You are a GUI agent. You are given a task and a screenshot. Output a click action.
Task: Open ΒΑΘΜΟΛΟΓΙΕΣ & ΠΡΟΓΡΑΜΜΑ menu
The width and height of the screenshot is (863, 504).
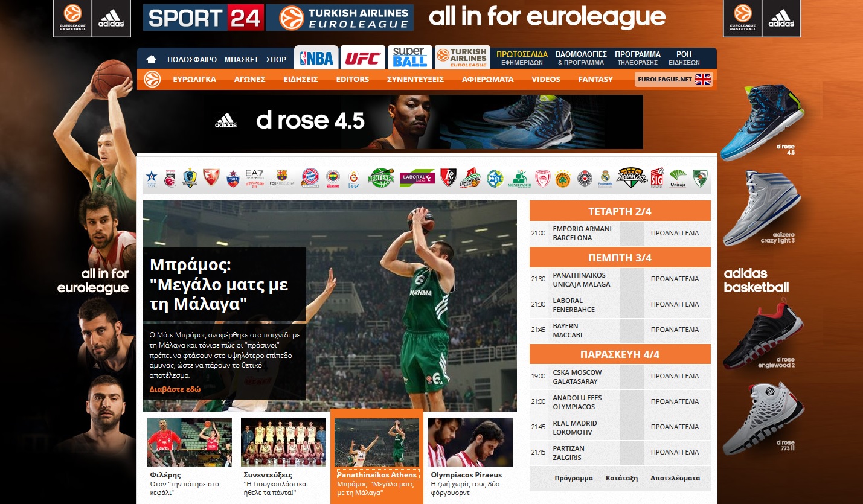581,58
